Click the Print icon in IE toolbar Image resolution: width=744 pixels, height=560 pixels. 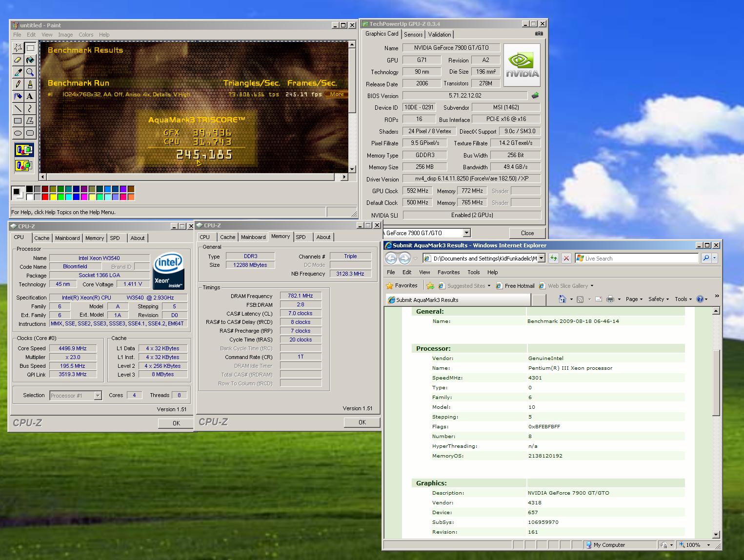coord(610,299)
